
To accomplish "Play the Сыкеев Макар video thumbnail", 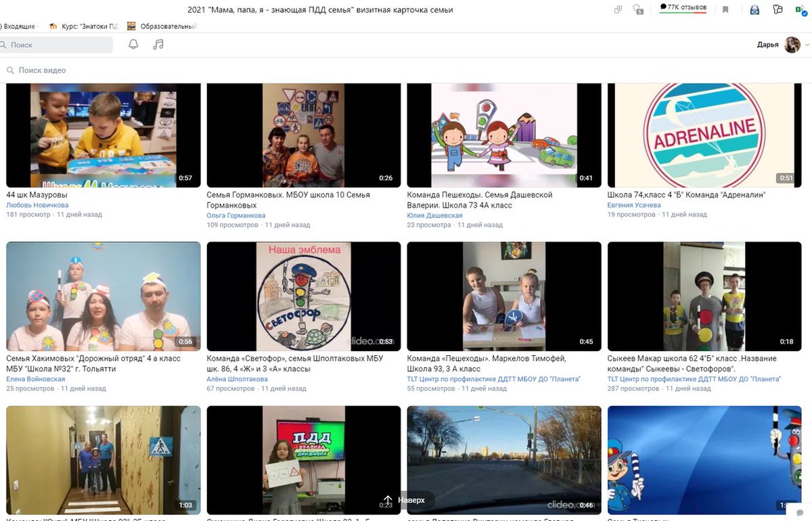I will pyautogui.click(x=704, y=296).
